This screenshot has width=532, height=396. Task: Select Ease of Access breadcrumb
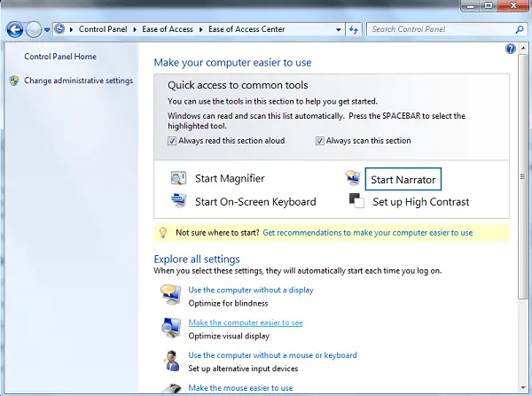tap(168, 29)
